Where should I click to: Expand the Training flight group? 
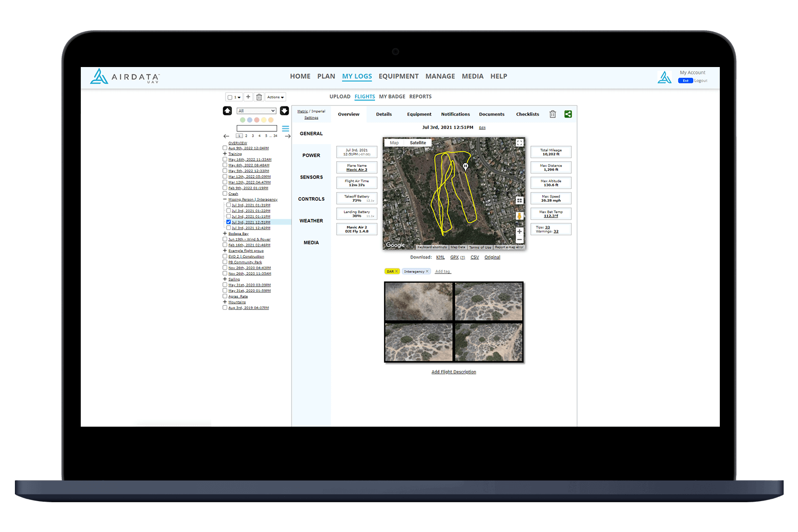click(x=225, y=154)
